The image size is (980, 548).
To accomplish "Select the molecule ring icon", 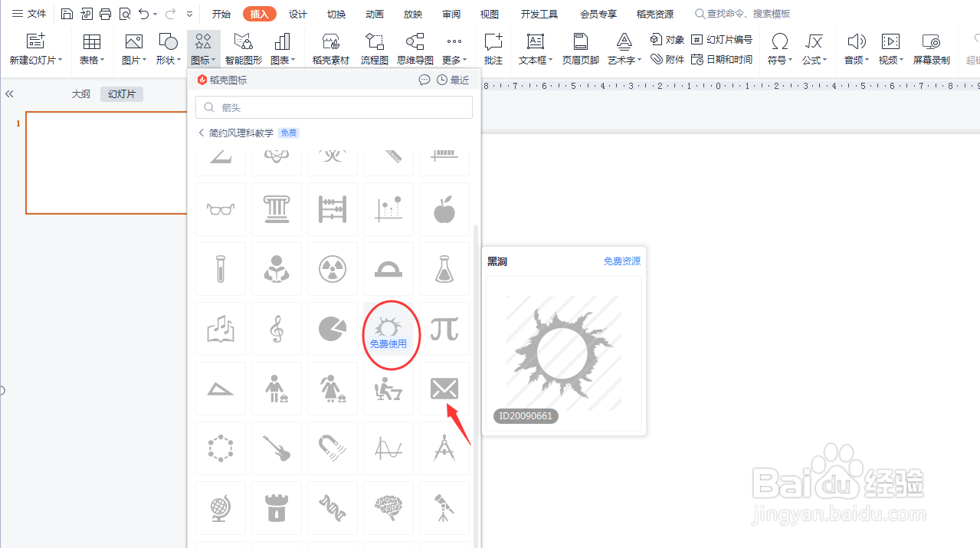I will pos(221,448).
